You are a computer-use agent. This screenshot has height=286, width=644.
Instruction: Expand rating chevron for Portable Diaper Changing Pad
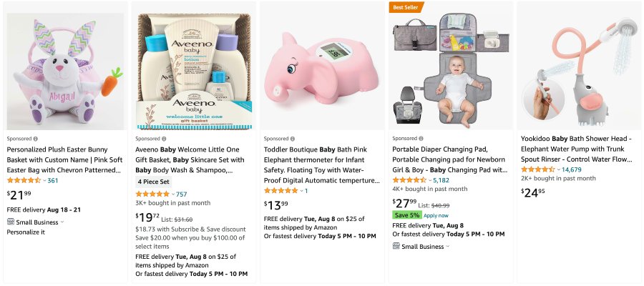point(429,180)
